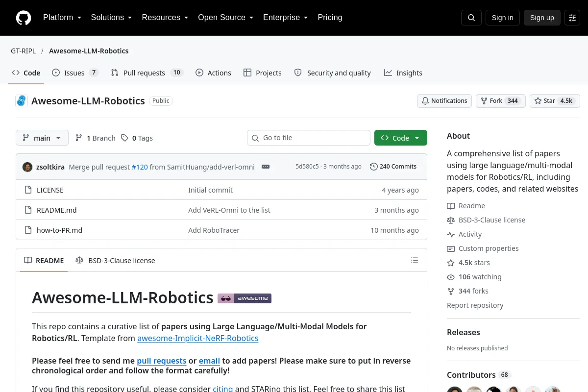This screenshot has width=588, height=392.
Task: Click the Sign up button
Action: click(x=542, y=18)
